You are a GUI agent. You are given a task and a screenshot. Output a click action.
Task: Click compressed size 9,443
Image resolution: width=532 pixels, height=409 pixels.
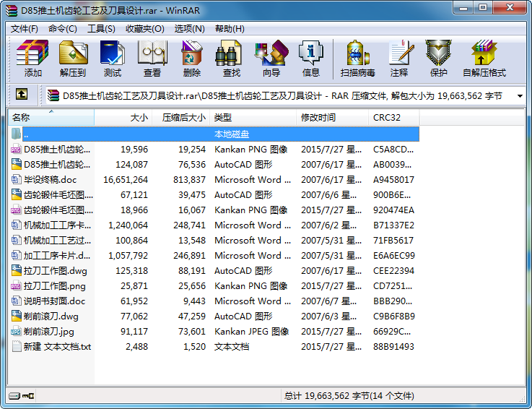click(194, 301)
